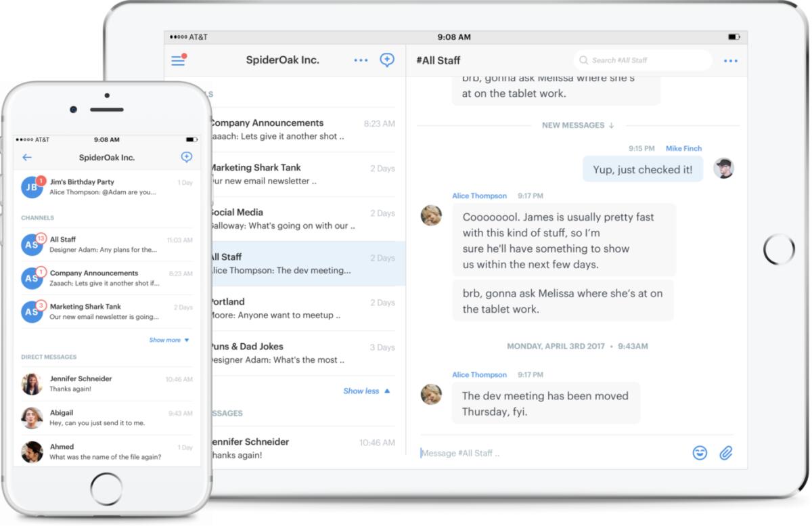This screenshot has width=812, height=526.
Task: Click Mike Finch's name link
Action: 683,148
